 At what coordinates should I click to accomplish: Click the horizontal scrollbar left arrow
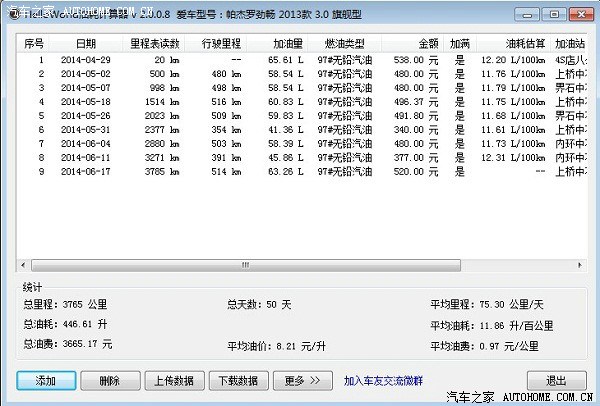click(x=23, y=267)
